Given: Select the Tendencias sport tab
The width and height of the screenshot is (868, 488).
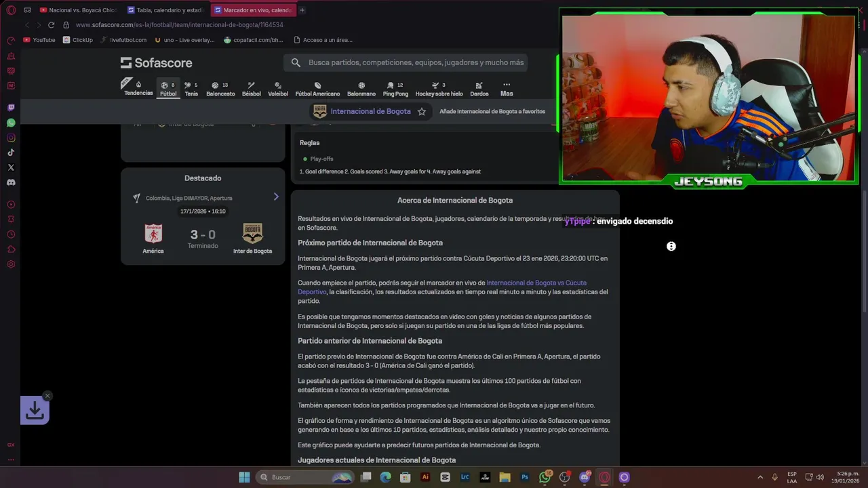Looking at the screenshot, I should point(138,89).
